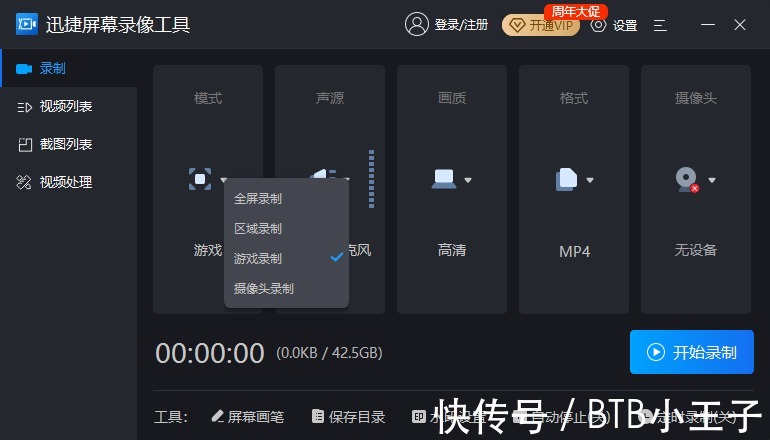Choose 摄像头录制 from mode menu
This screenshot has height=440, width=770.
[x=286, y=289]
